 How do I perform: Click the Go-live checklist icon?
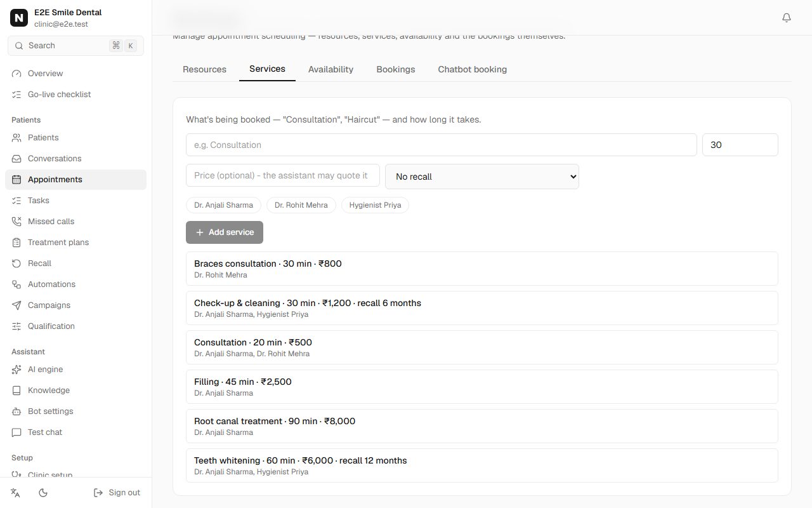[x=16, y=95]
